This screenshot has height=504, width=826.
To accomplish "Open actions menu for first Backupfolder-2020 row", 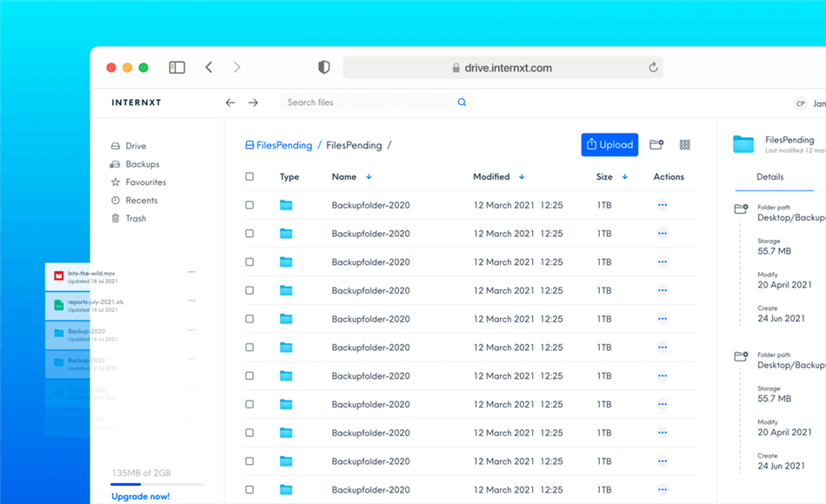I will click(x=663, y=205).
